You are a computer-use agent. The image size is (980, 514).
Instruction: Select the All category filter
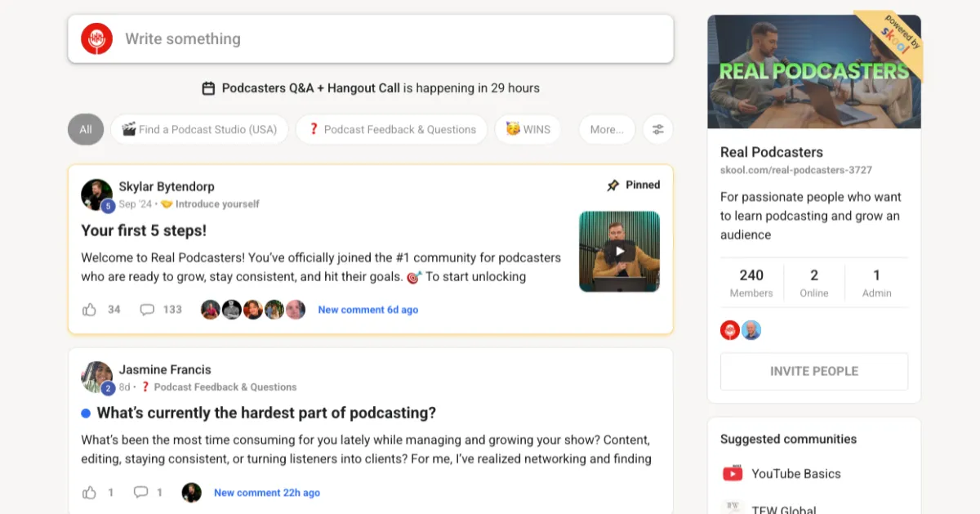(x=86, y=129)
